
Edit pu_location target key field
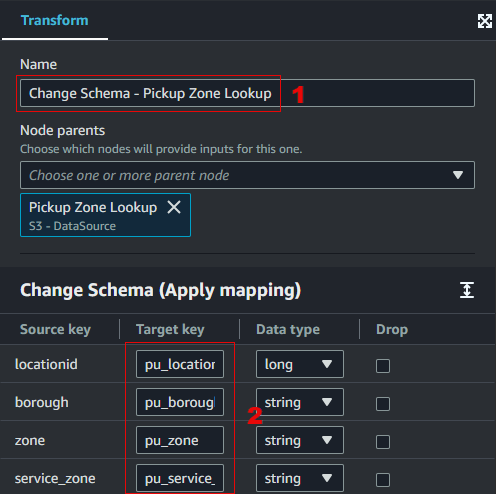(x=180, y=364)
